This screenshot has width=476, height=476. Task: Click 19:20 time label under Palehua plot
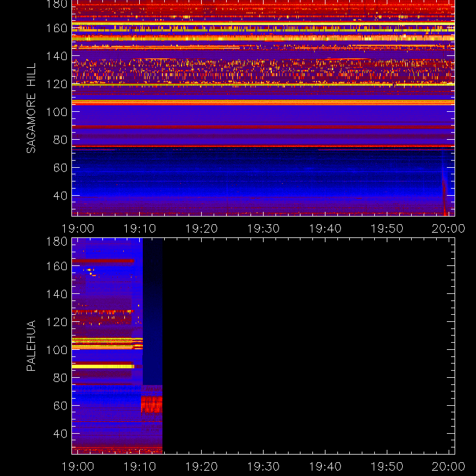[x=202, y=466]
